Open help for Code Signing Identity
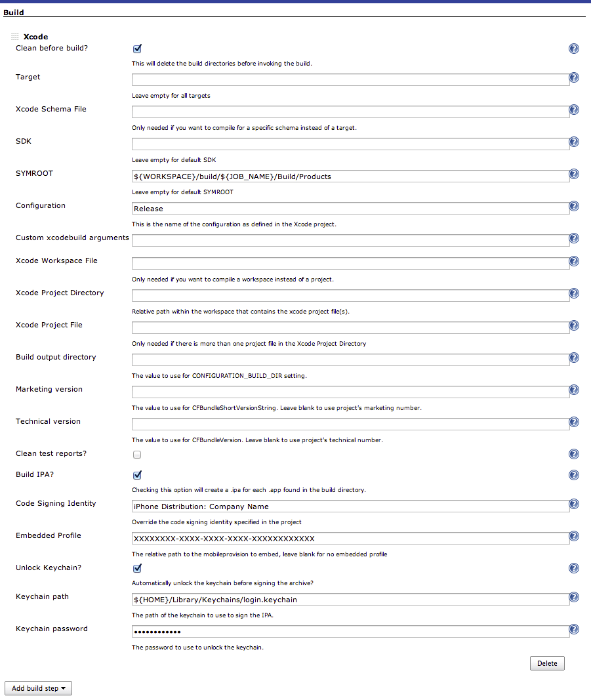Image resolution: width=591 pixels, height=700 pixels. 574,504
